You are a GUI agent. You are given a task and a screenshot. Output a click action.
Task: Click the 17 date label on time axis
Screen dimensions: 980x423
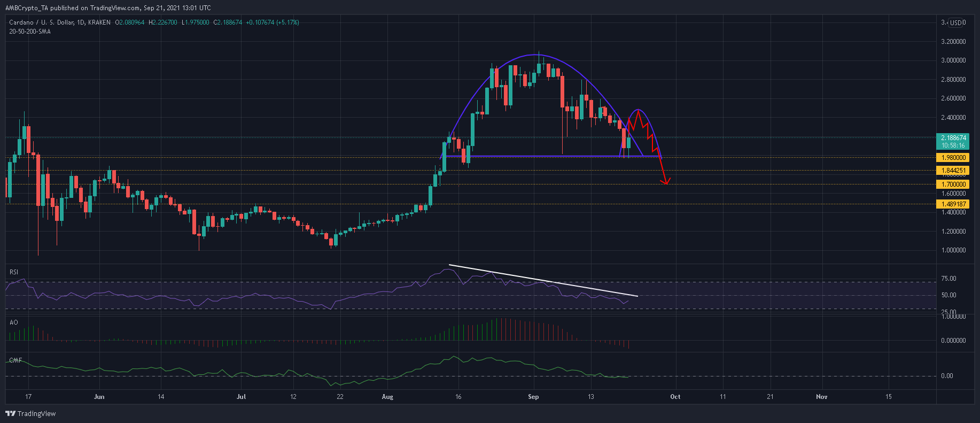[x=28, y=397]
